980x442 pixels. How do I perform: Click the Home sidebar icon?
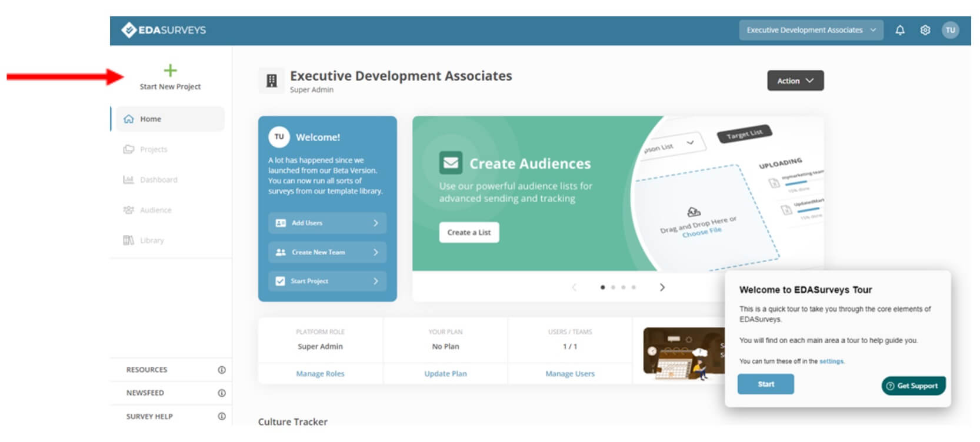pyautogui.click(x=128, y=119)
